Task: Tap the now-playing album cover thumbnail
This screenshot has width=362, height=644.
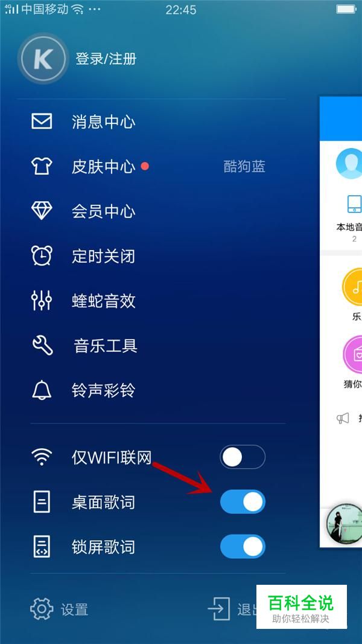Action: pos(344,524)
